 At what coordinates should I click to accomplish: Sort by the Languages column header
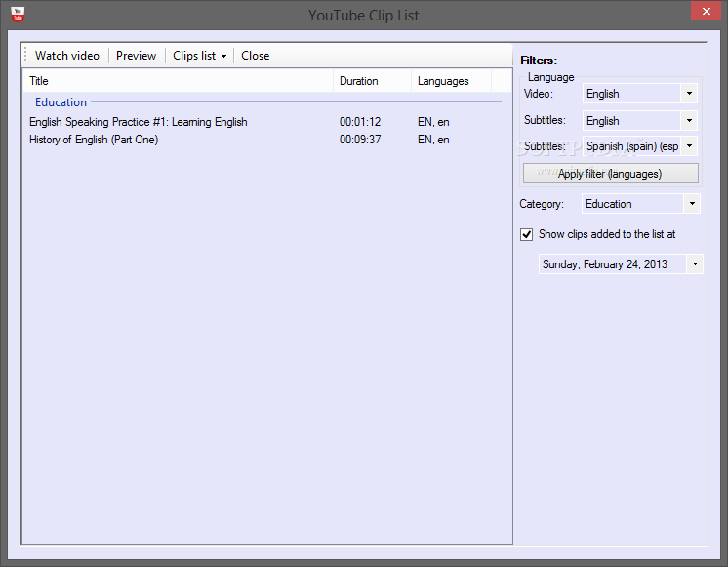(x=451, y=81)
